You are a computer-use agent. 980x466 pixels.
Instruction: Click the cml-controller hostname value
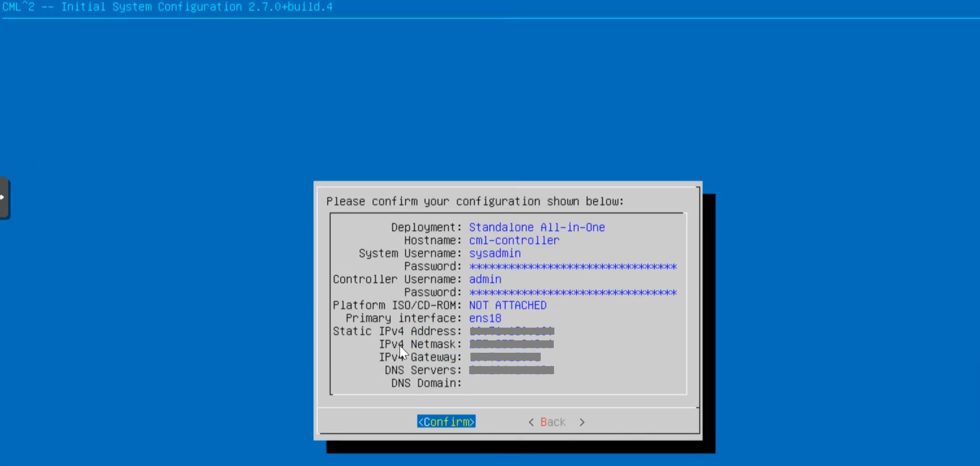(514, 240)
